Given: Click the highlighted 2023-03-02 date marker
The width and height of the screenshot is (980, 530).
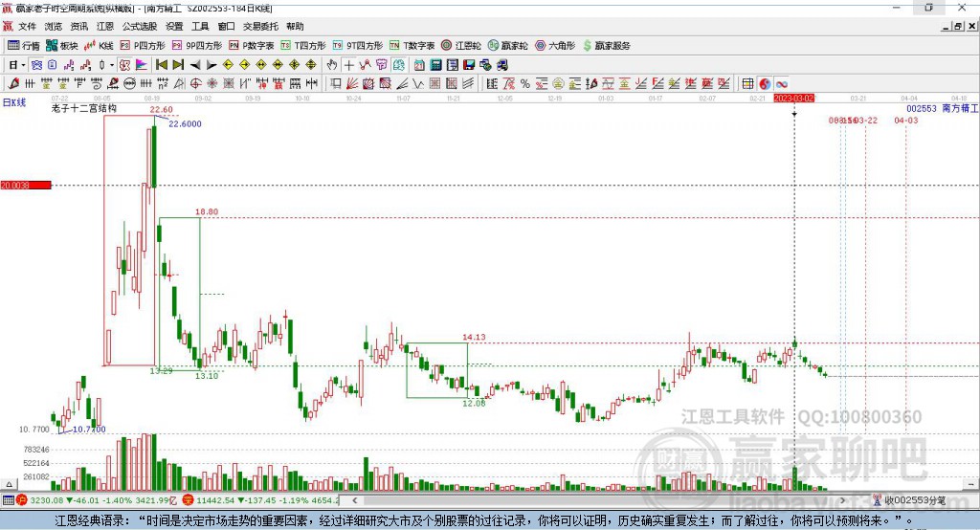Looking at the screenshot, I should point(793,99).
